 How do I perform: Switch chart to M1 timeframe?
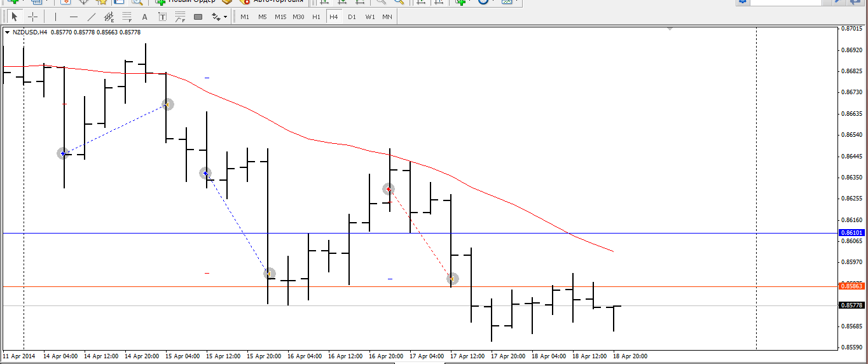pos(245,17)
